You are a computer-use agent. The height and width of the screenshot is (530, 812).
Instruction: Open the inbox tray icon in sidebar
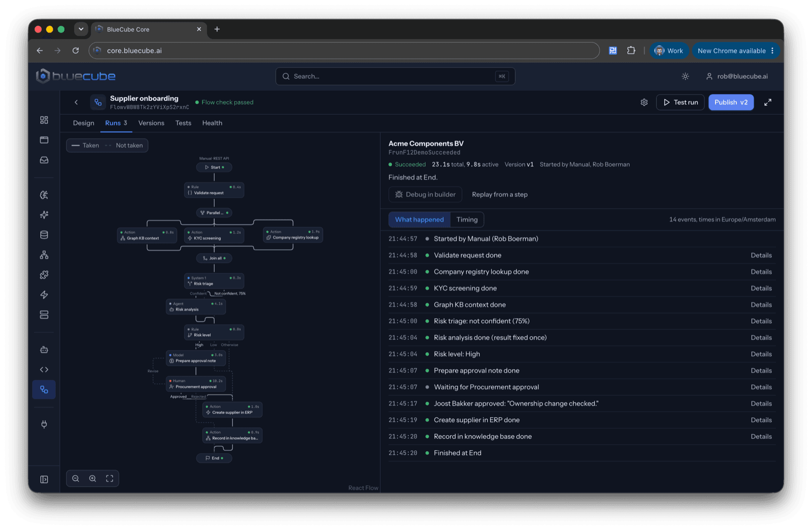click(44, 160)
